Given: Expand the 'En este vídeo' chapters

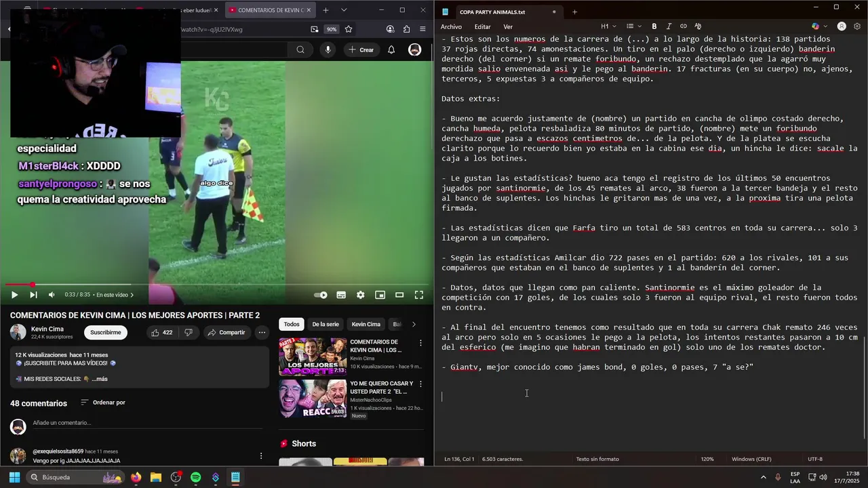Looking at the screenshot, I should [115, 295].
